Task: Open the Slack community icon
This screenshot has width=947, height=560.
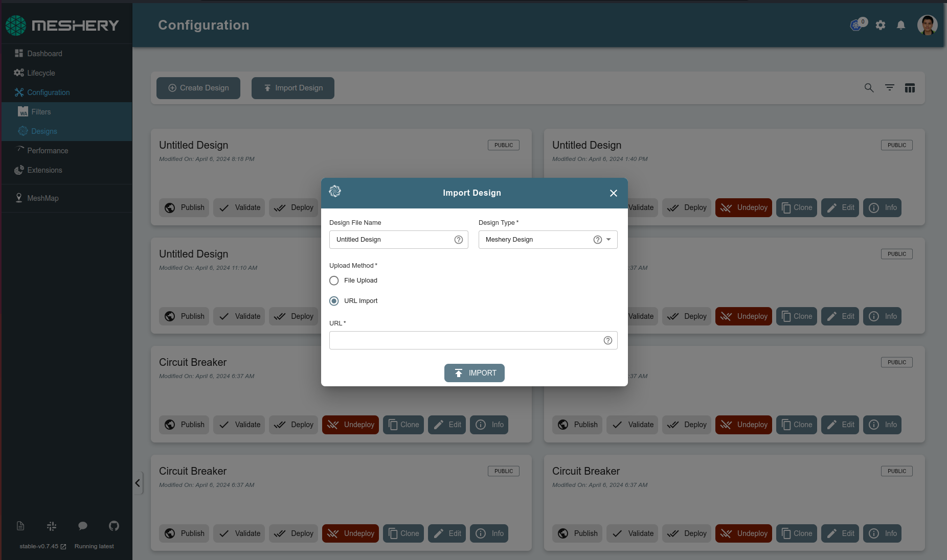Action: (52, 526)
